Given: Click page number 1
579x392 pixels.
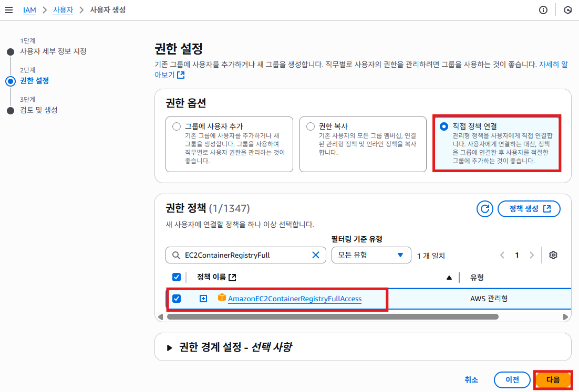Looking at the screenshot, I should coord(517,255).
